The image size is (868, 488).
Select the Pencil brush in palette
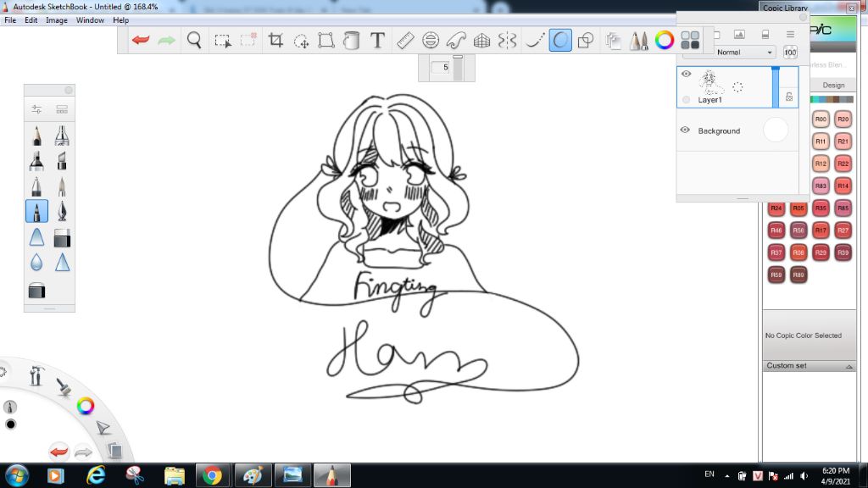click(36, 136)
